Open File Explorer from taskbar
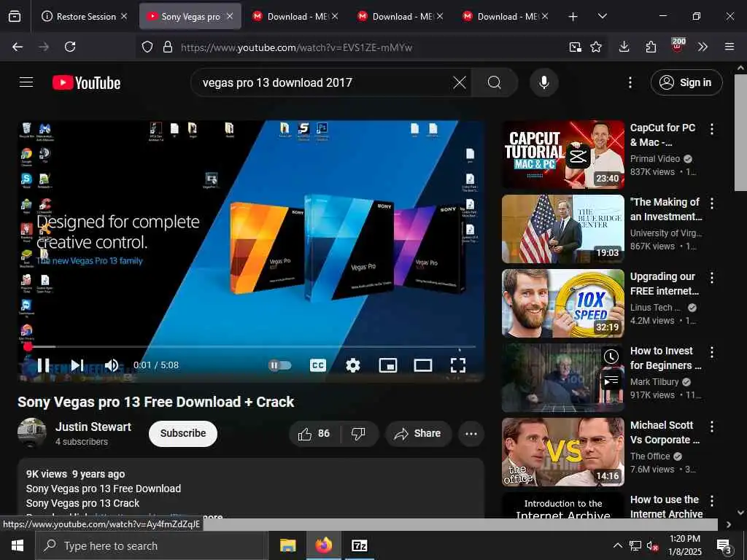The image size is (747, 560). pyautogui.click(x=287, y=545)
